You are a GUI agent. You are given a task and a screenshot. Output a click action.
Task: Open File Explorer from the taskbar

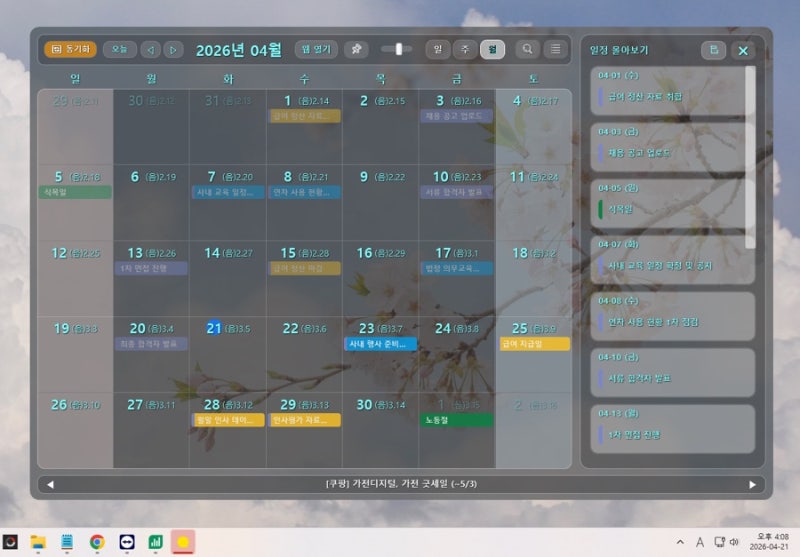[x=38, y=542]
